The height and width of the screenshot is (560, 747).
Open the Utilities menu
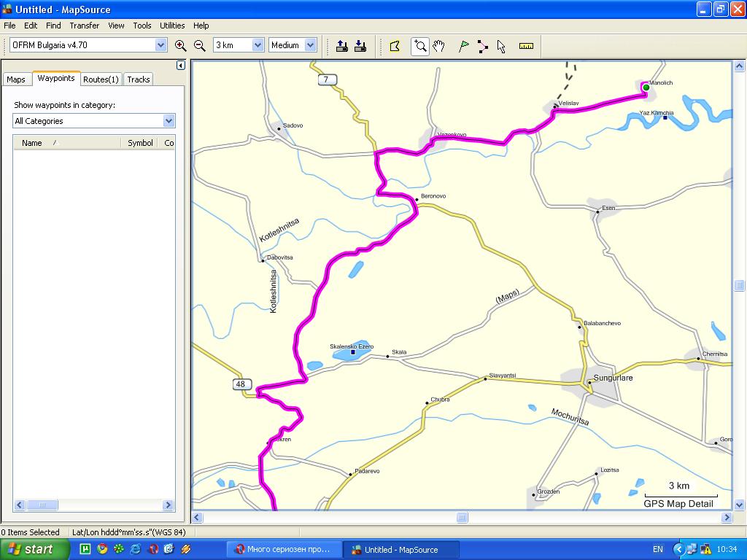(172, 26)
